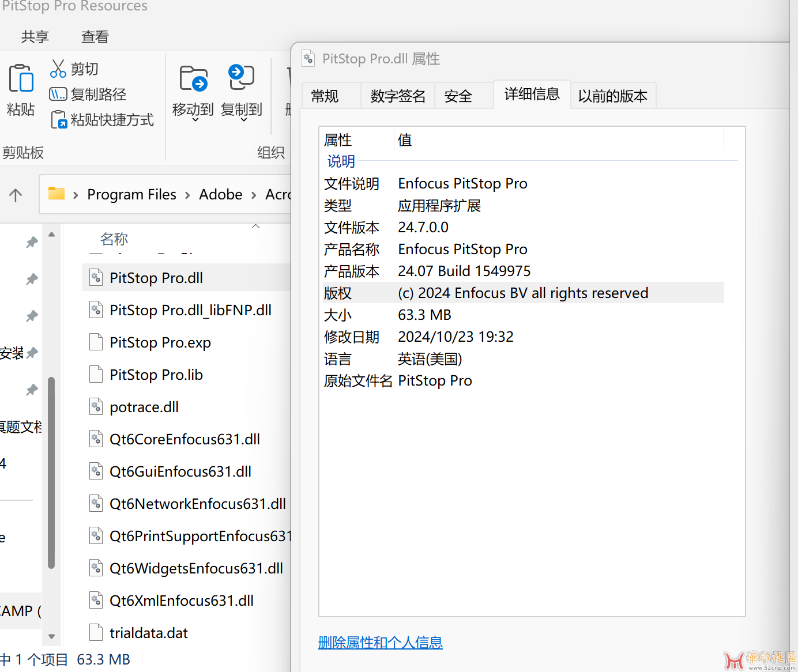Click the pin icon beside 安装 entry
The image size is (798, 672).
32,353
